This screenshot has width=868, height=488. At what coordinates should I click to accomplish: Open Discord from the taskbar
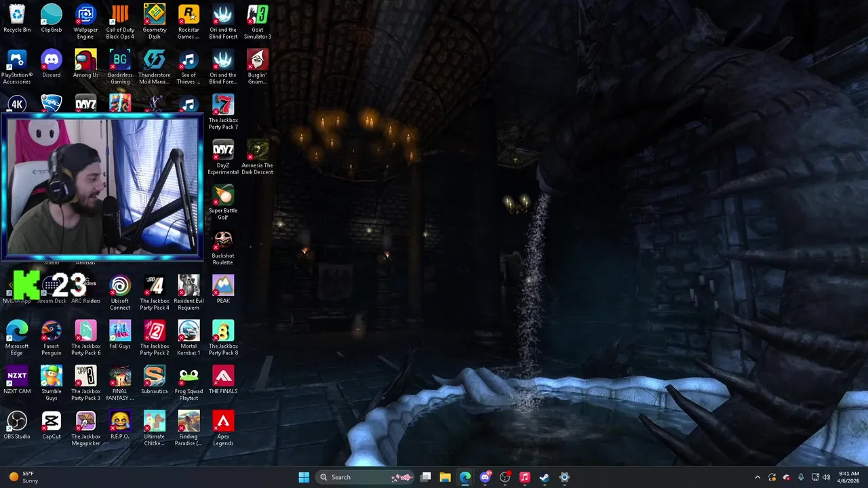(485, 477)
